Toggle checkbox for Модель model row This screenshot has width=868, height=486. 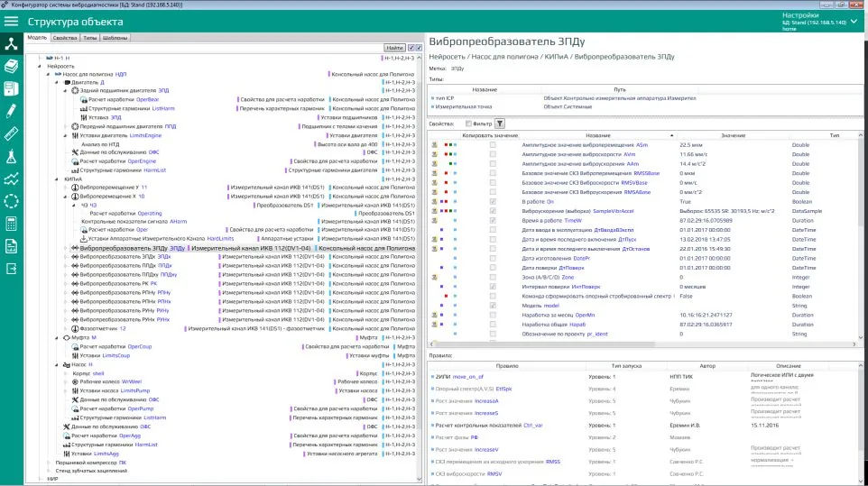pyautogui.click(x=493, y=306)
